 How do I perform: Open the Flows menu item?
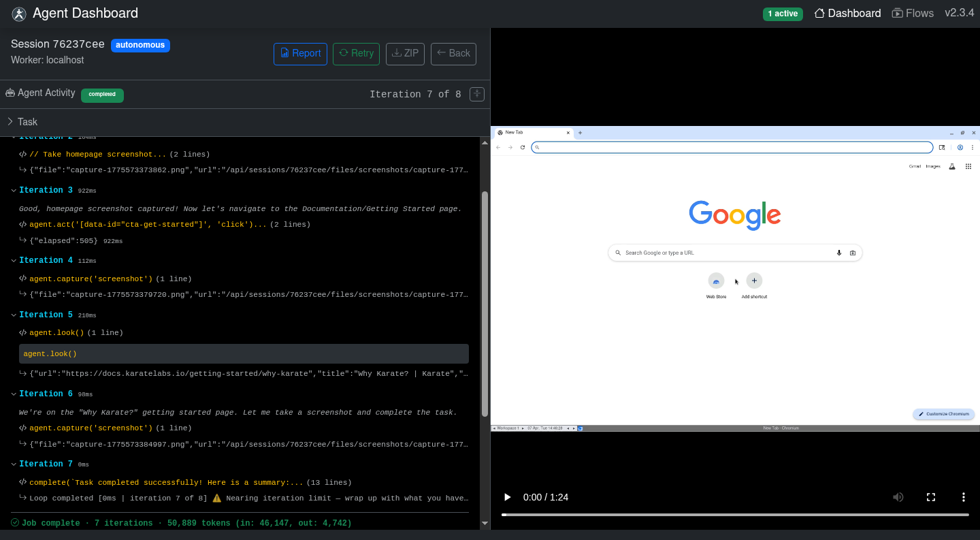913,13
